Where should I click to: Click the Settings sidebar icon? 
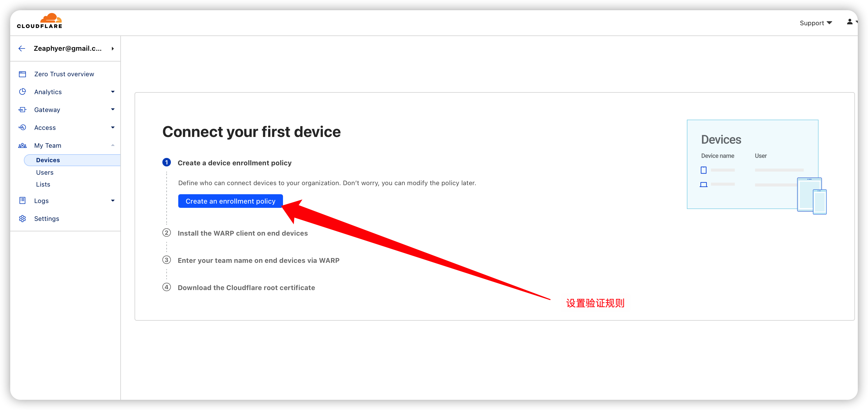[23, 219]
